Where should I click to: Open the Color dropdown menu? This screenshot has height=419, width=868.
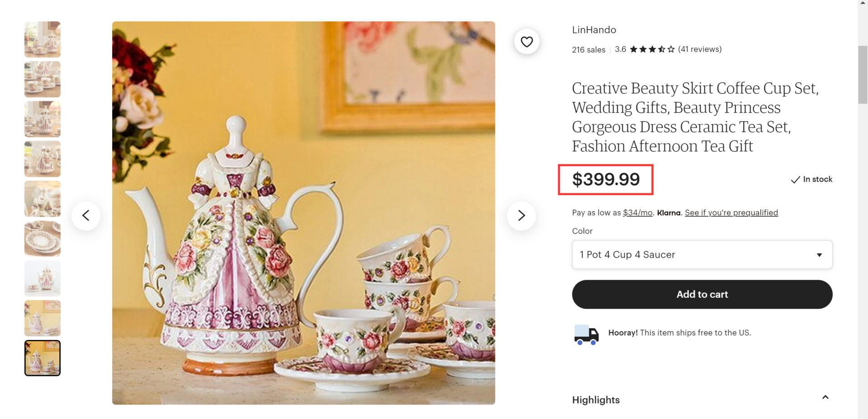(x=702, y=254)
